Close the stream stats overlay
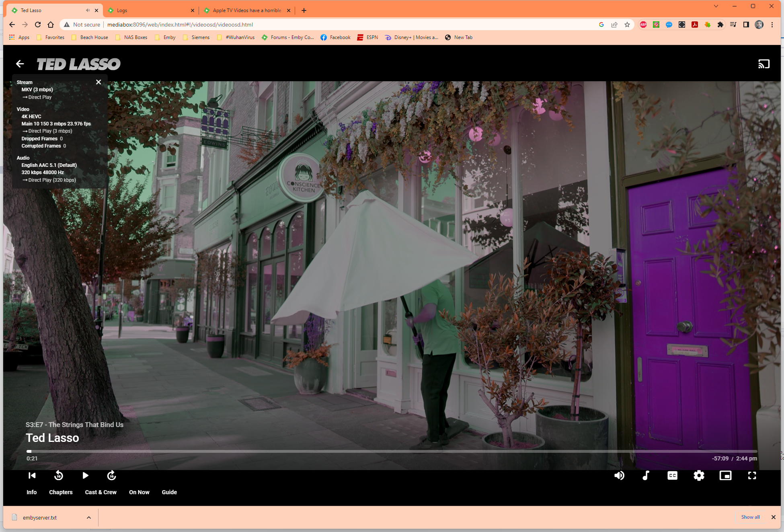This screenshot has width=784, height=532. tap(99, 82)
